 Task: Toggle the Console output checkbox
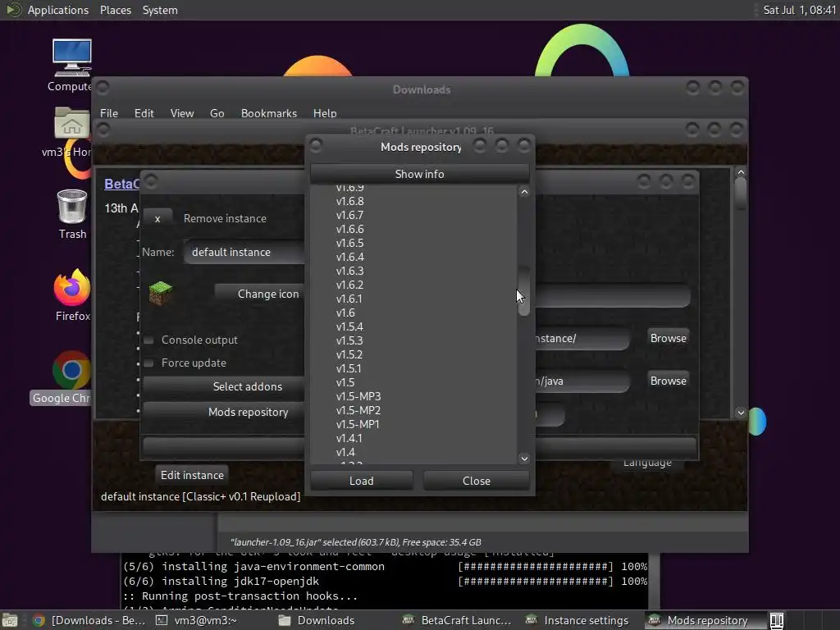149,340
